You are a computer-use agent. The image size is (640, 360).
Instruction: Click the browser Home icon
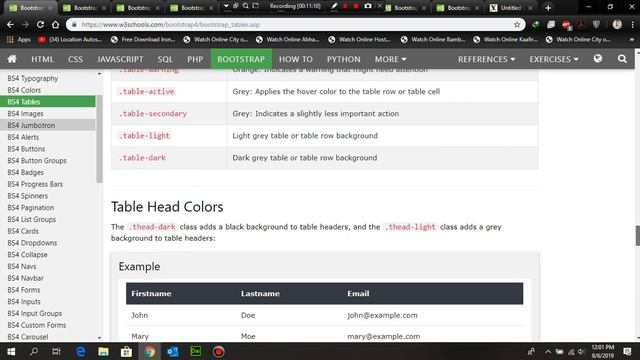pos(56,24)
